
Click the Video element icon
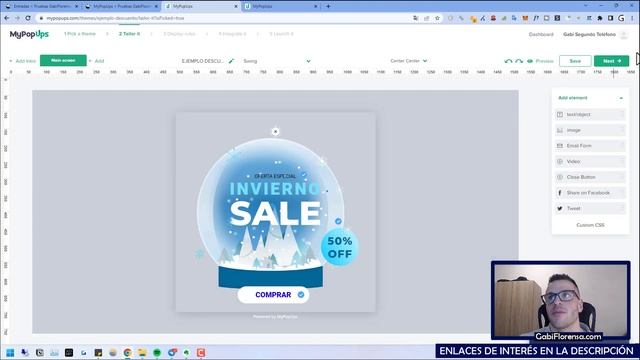pyautogui.click(x=560, y=162)
